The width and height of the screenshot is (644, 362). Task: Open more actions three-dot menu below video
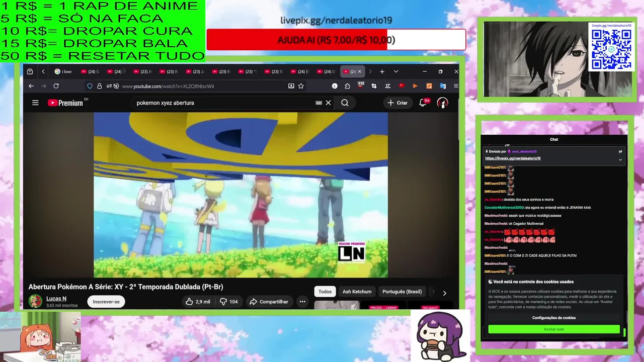coord(302,302)
